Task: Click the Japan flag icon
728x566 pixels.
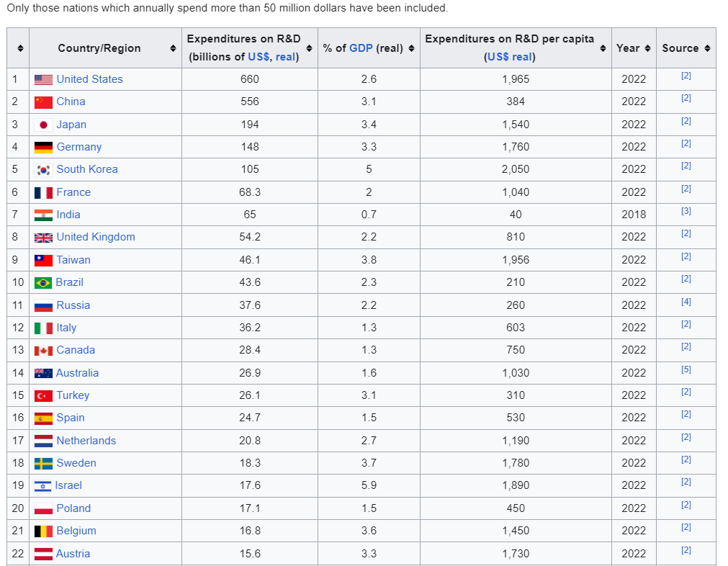Action: 43,125
